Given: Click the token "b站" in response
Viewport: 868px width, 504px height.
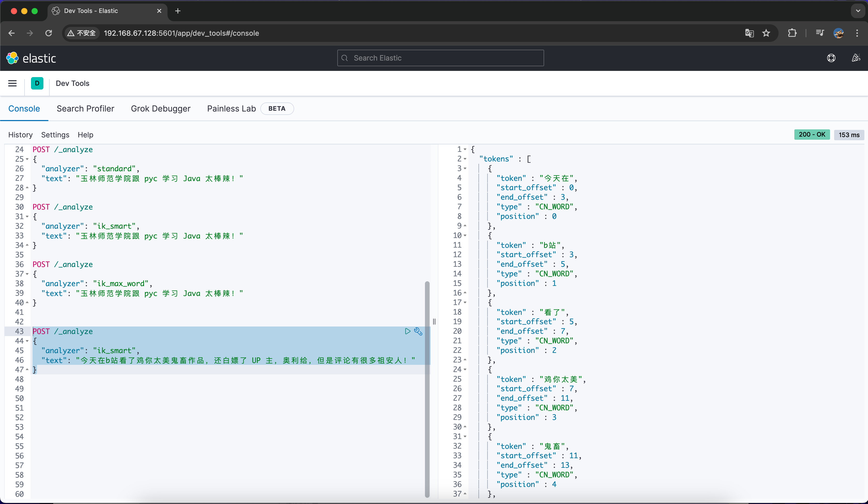Looking at the screenshot, I should tap(550, 245).
